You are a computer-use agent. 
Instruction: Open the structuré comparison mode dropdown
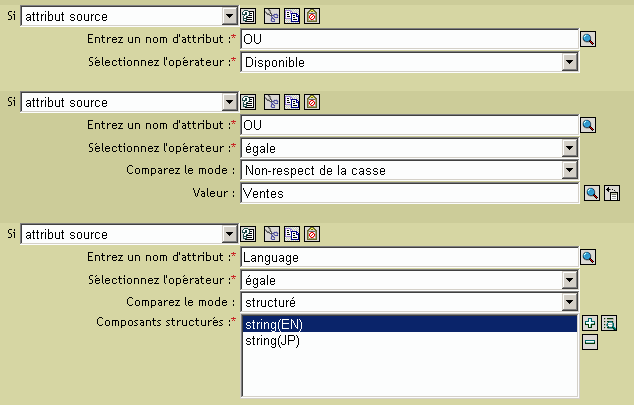pos(569,301)
